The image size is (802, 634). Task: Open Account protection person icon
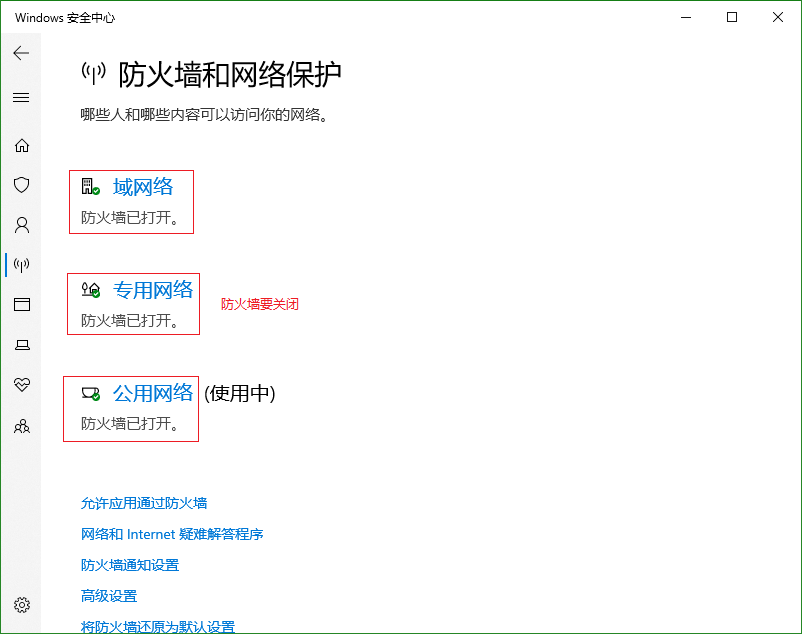coord(21,225)
